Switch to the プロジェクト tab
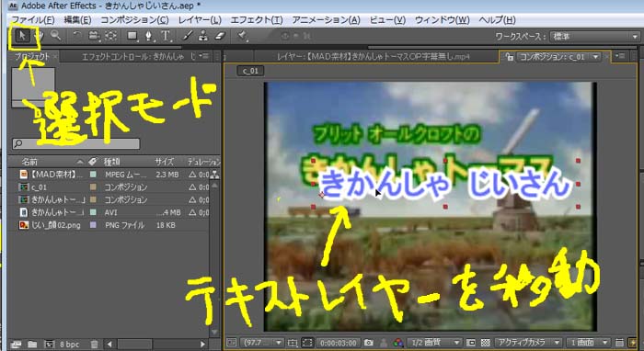Screen dimensions: 644x351 32,57
